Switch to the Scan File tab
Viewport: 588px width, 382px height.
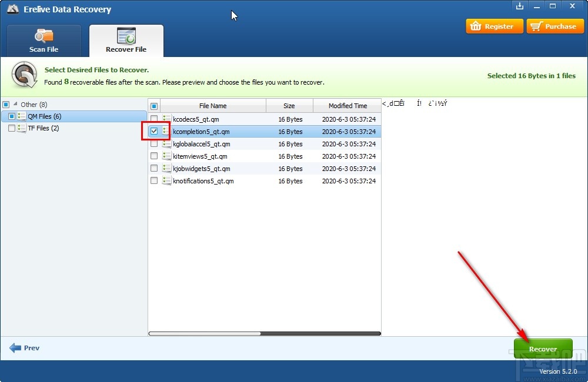click(x=44, y=41)
